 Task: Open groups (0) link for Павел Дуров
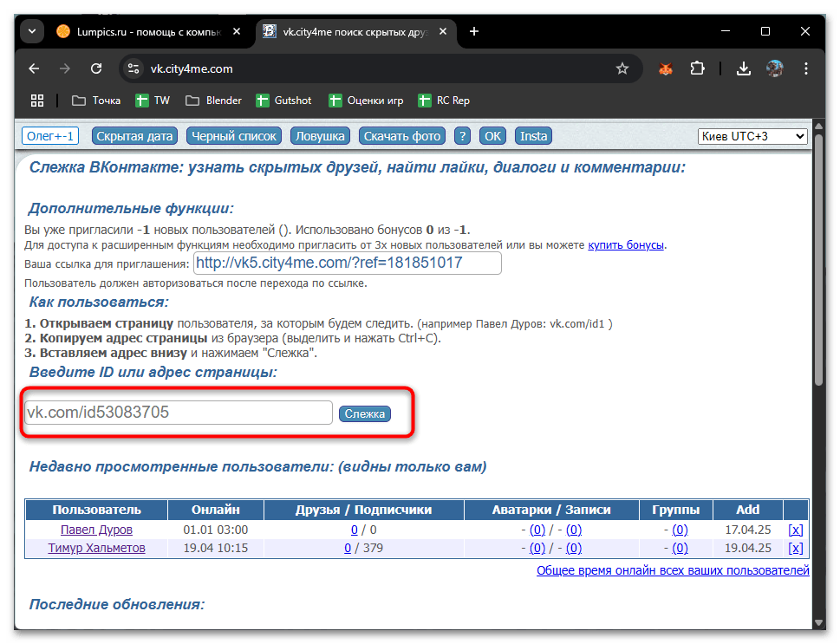[x=680, y=530]
